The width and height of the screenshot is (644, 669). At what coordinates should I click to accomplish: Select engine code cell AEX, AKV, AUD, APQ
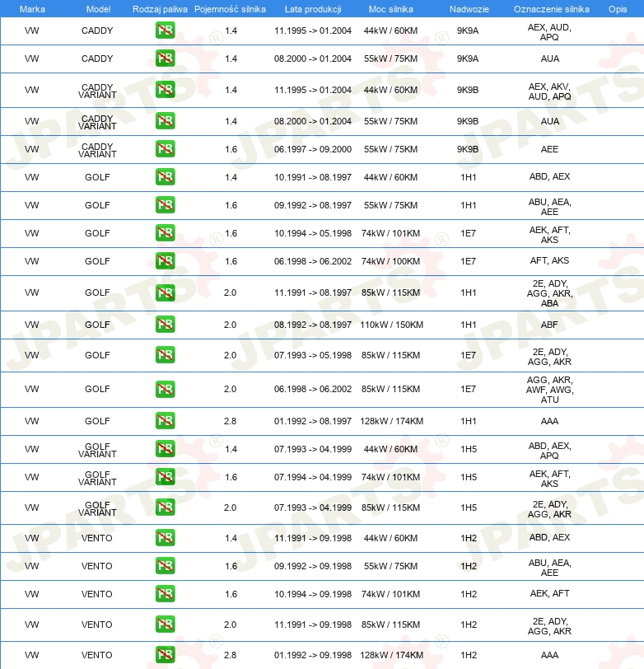(549, 91)
